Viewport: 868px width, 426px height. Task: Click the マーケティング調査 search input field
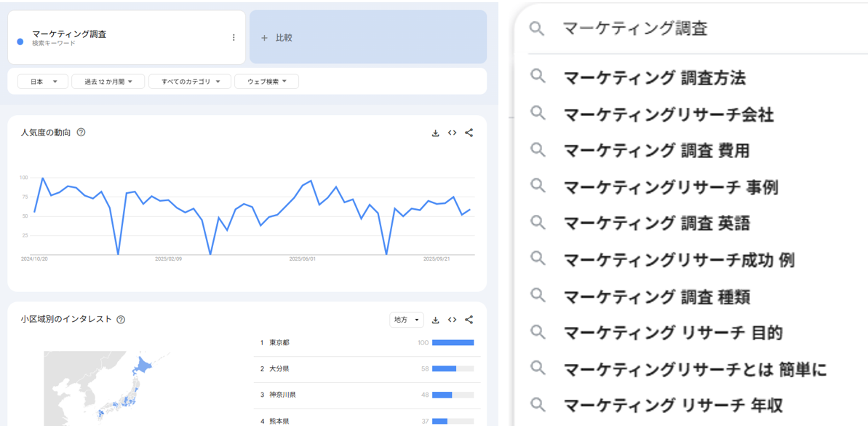pos(691,28)
